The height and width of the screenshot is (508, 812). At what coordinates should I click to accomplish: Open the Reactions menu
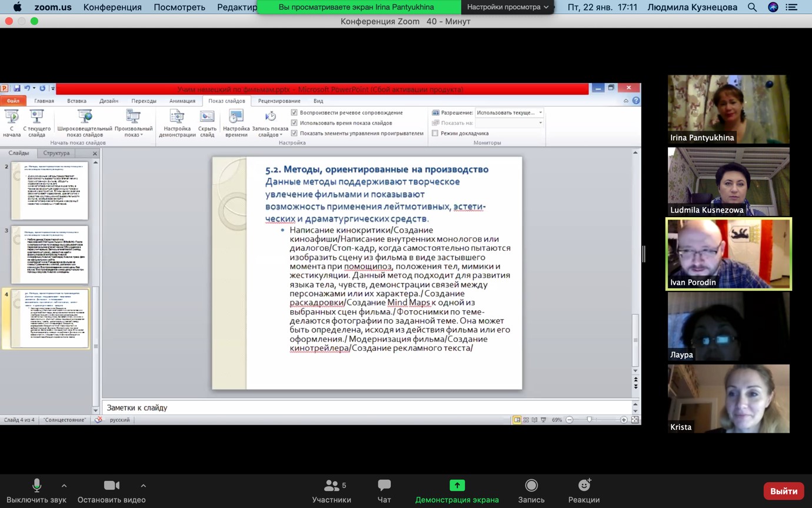pos(584,486)
